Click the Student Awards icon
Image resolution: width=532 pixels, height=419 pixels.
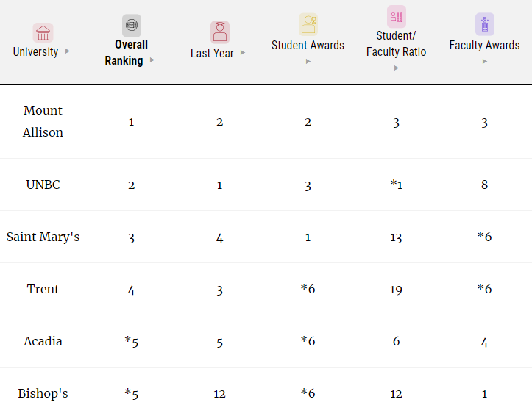(x=308, y=24)
